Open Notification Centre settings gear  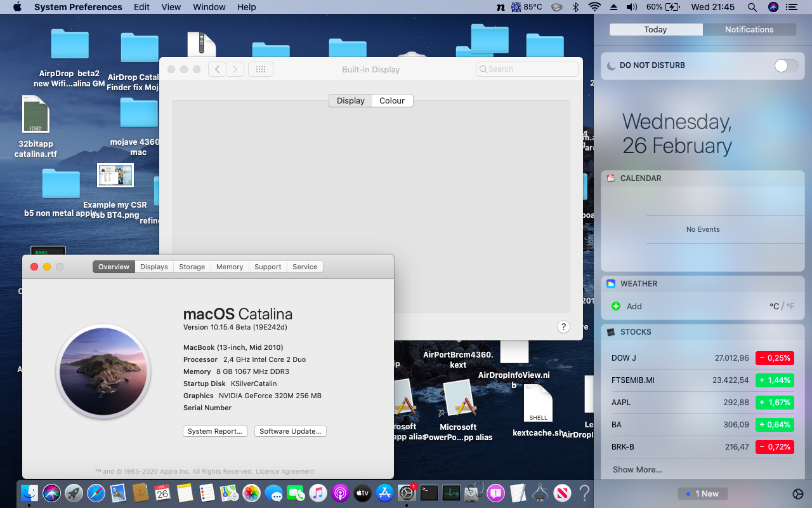click(x=798, y=494)
